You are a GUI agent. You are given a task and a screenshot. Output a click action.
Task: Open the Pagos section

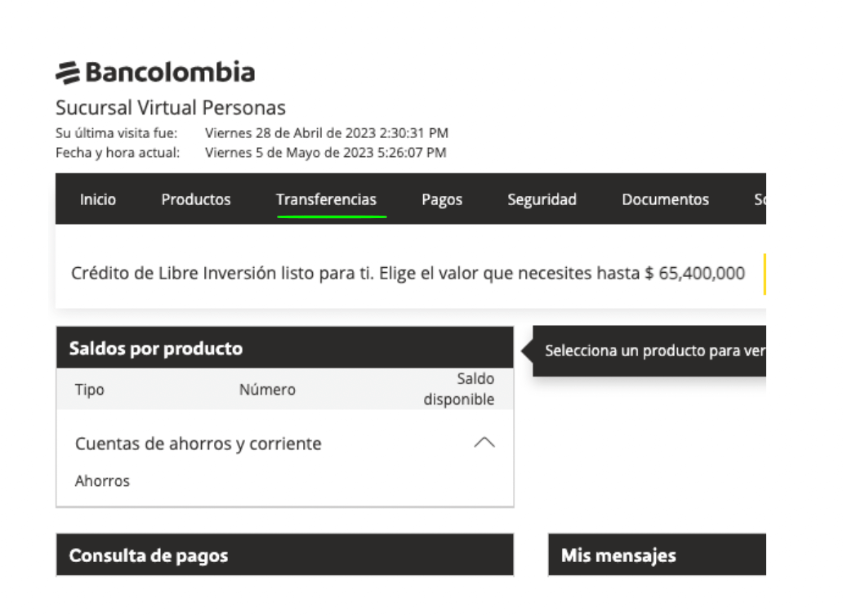click(x=441, y=198)
